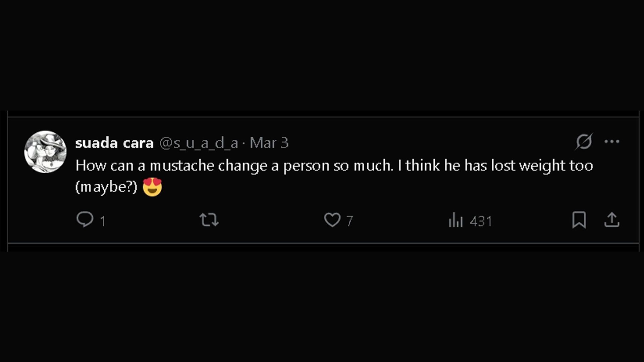
Task: Click the word "mustache" in the tweet
Action: pos(182,166)
